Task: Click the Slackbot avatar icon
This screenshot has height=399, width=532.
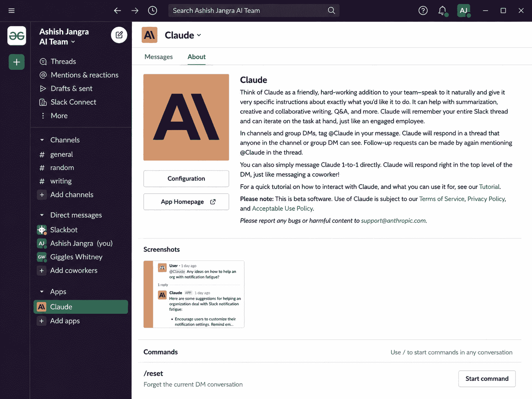Action: [x=42, y=230]
